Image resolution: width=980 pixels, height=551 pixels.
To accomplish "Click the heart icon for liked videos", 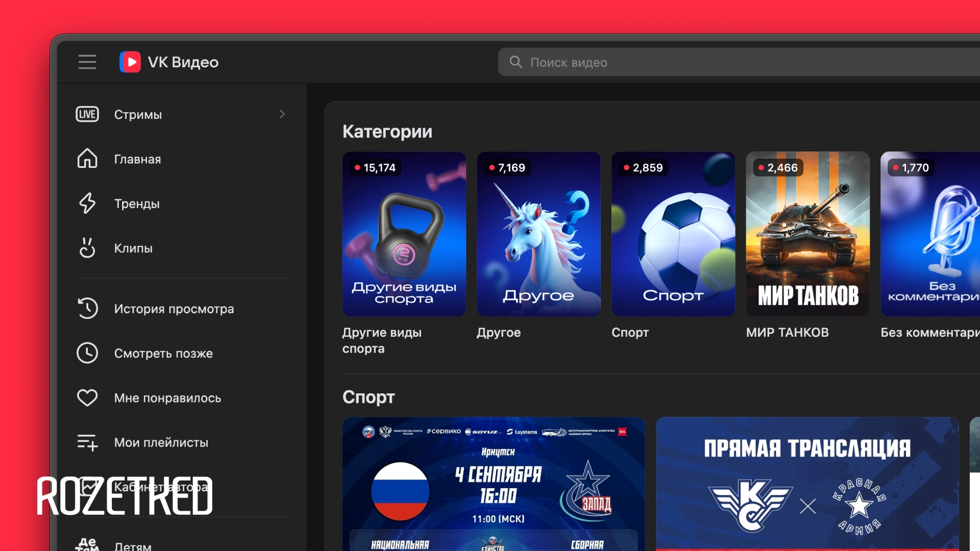I will tap(87, 398).
